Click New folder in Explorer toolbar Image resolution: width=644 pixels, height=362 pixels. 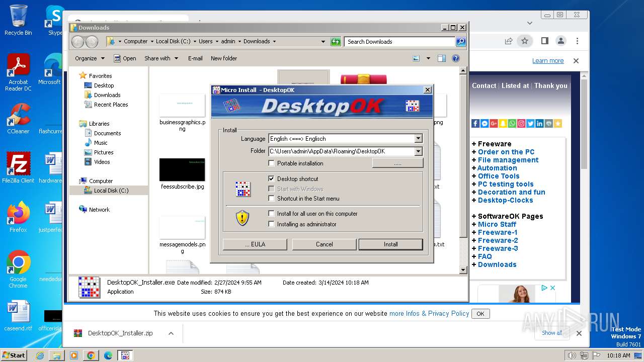[x=224, y=58]
